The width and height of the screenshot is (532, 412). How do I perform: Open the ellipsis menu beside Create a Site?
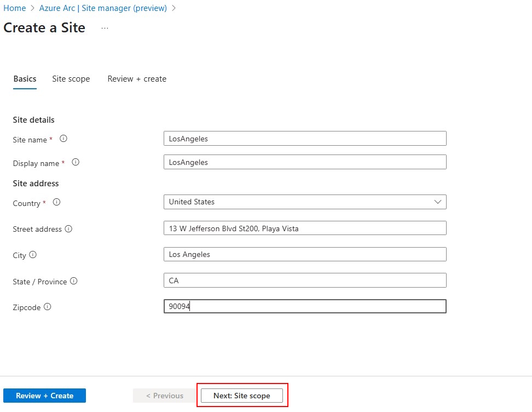[105, 28]
